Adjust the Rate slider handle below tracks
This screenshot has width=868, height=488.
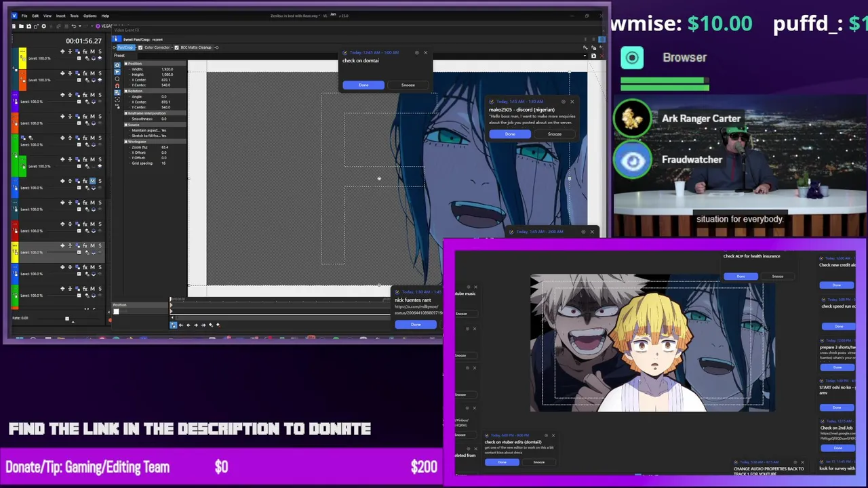point(66,318)
